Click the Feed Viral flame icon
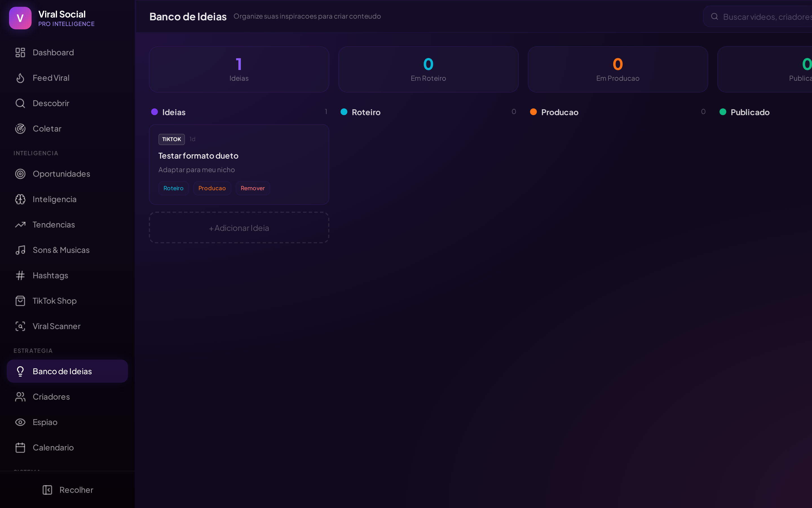Viewport: 812px width, 508px height. 20,78
